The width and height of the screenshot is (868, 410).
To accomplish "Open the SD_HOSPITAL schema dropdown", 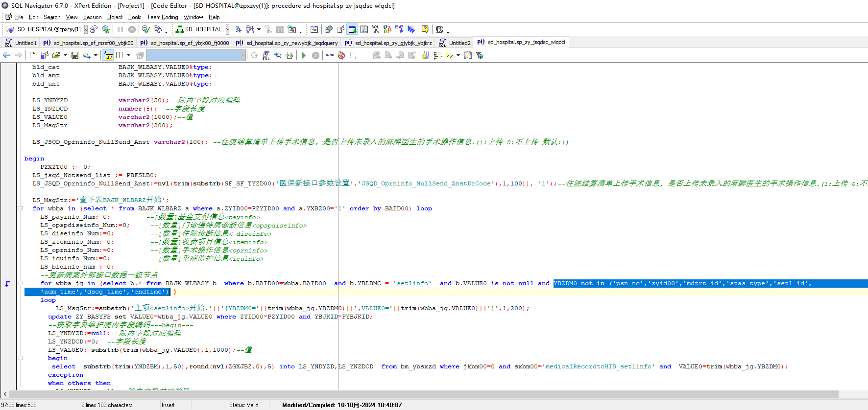I will (x=227, y=29).
